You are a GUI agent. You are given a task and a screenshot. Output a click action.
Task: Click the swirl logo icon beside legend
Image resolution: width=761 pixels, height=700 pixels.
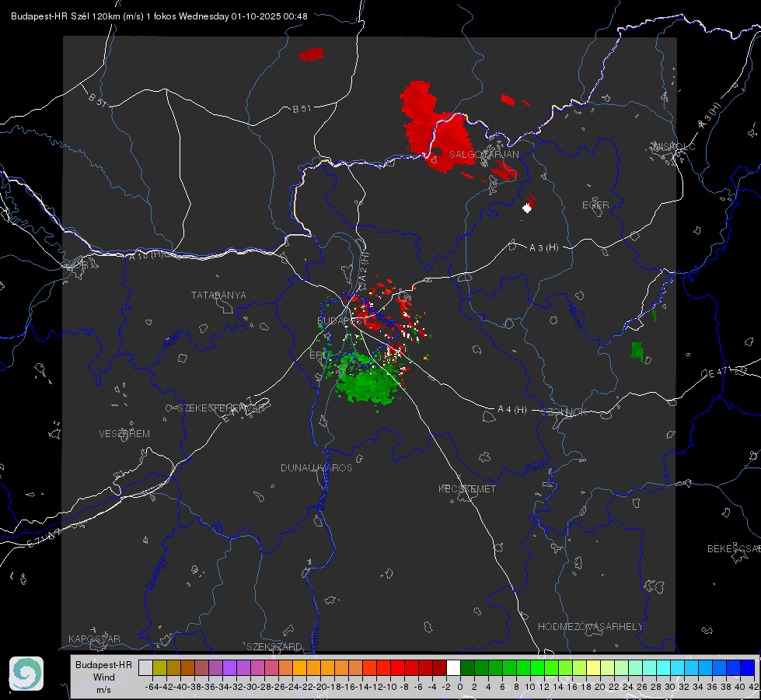26,674
